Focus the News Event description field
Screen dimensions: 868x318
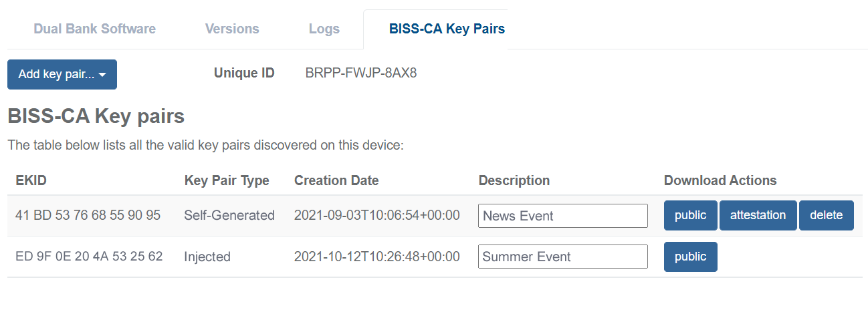(x=562, y=216)
